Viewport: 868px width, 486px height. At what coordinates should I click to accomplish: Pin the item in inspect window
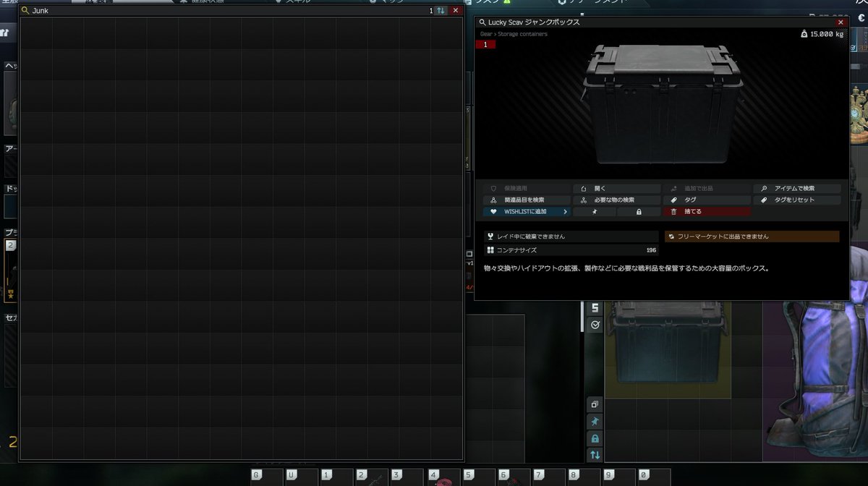pyautogui.click(x=595, y=212)
